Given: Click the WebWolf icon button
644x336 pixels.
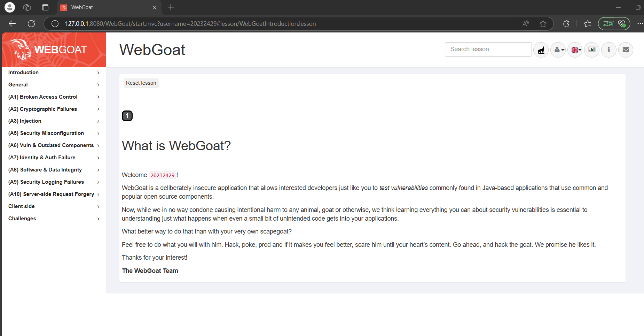Looking at the screenshot, I should coord(541,50).
